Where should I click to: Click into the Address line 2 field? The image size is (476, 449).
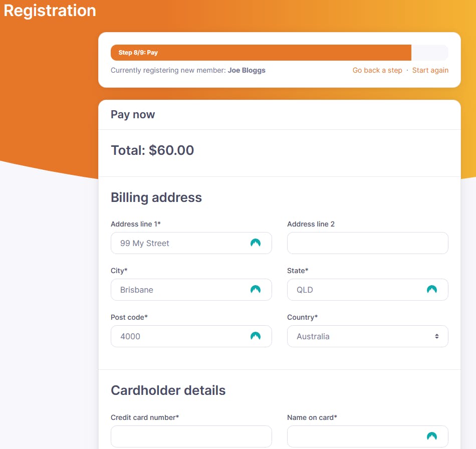(x=367, y=243)
